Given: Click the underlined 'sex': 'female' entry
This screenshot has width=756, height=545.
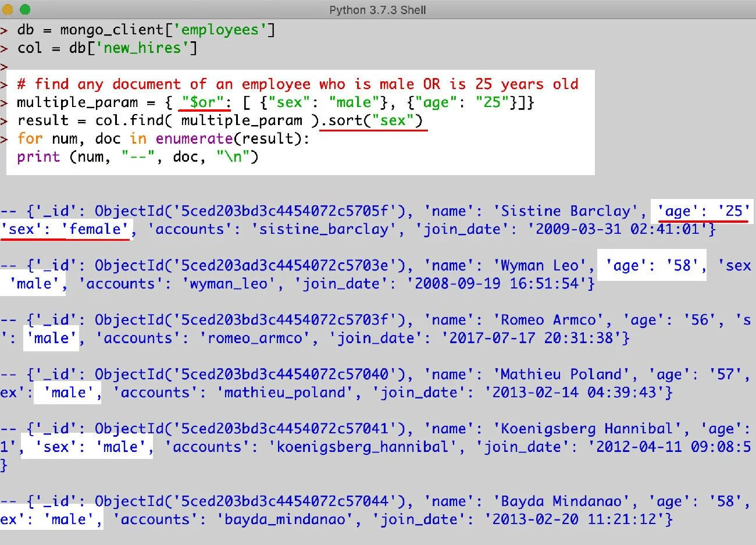Looking at the screenshot, I should point(65,229).
